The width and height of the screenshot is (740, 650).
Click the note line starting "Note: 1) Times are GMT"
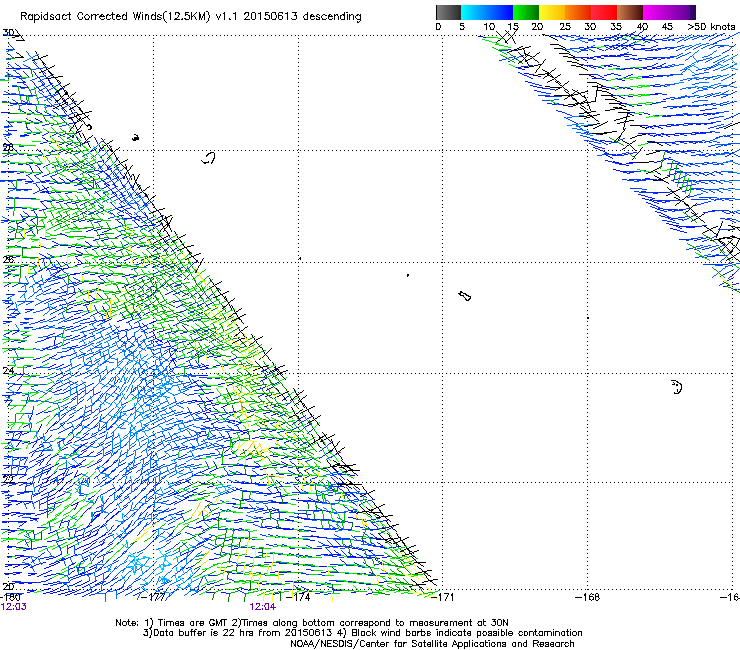coord(312,623)
